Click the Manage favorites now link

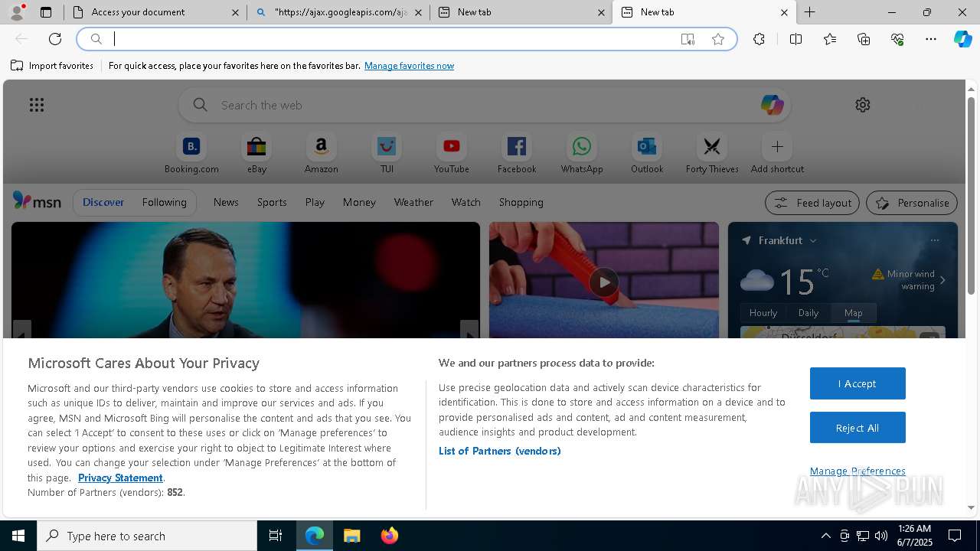click(x=409, y=66)
